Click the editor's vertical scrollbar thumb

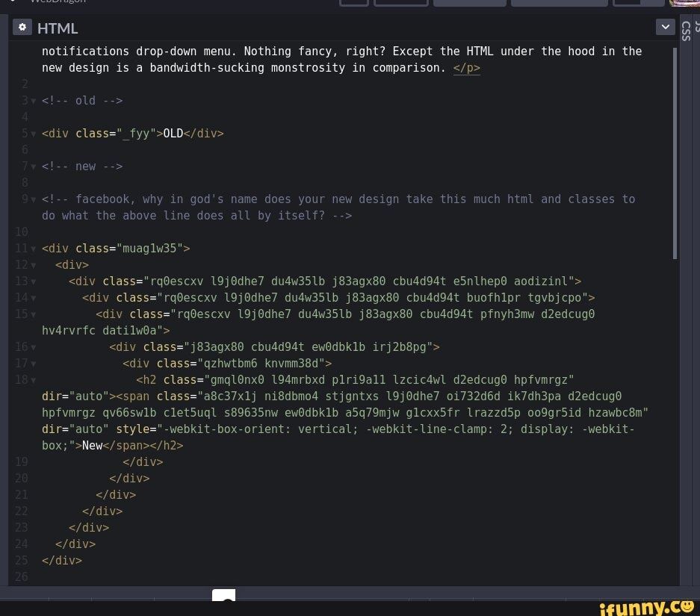point(675,153)
